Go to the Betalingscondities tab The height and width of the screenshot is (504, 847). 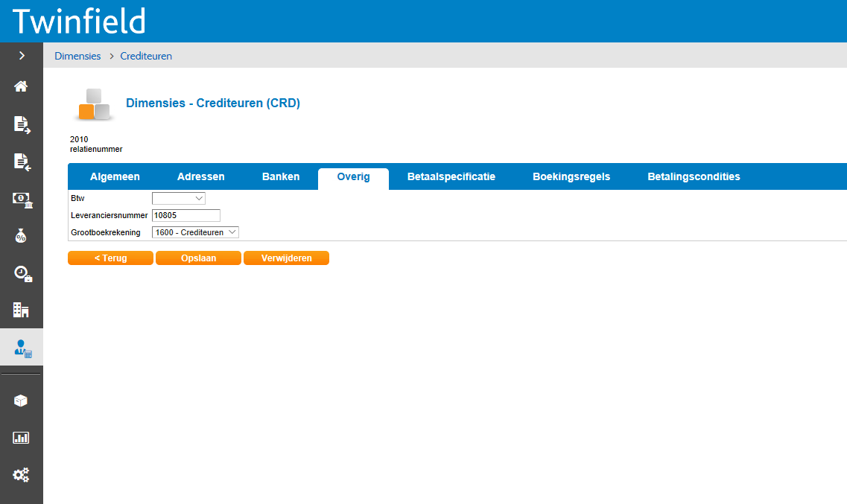[694, 177]
